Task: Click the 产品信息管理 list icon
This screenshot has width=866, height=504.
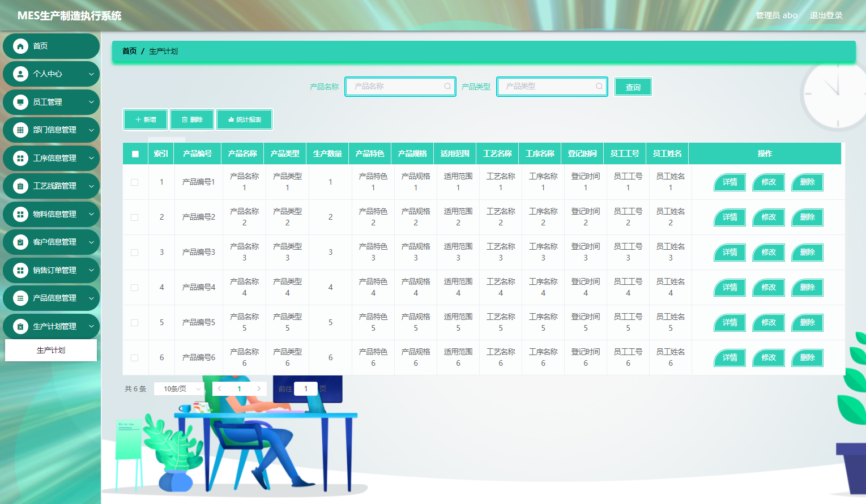Action: (x=20, y=298)
